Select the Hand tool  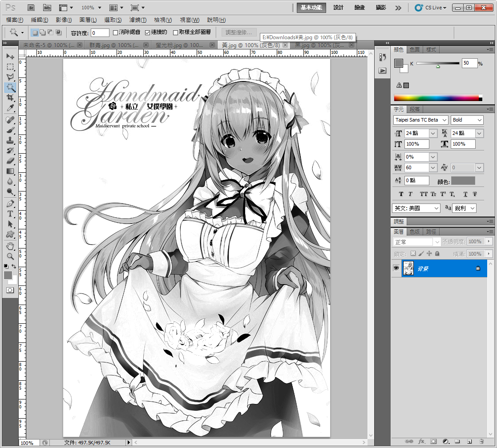(x=10, y=246)
